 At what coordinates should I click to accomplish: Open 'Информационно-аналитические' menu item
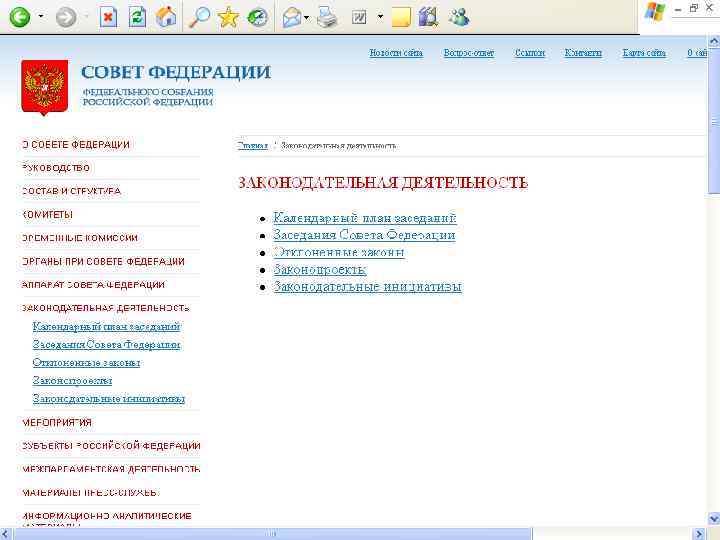pos(107,516)
